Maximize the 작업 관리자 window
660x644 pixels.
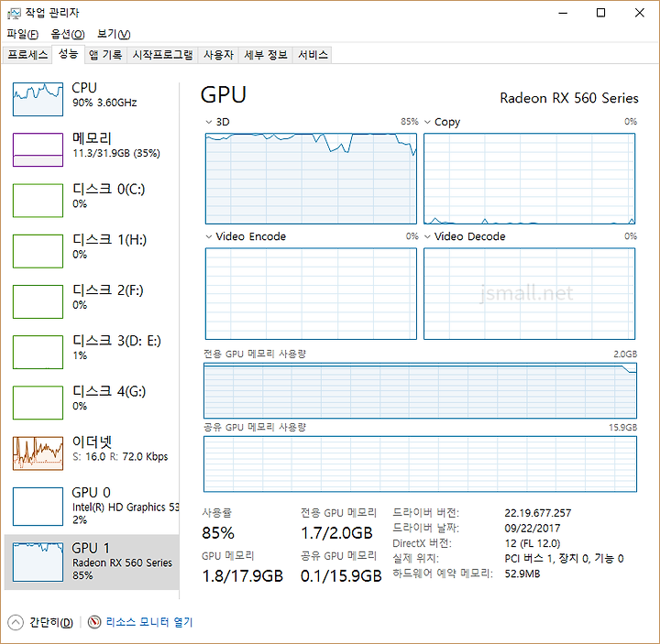point(600,13)
